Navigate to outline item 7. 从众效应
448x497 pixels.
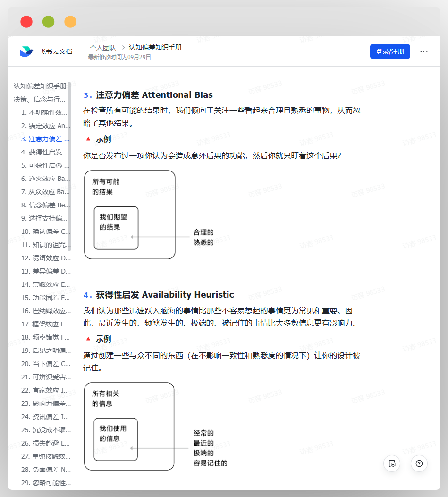tap(45, 192)
